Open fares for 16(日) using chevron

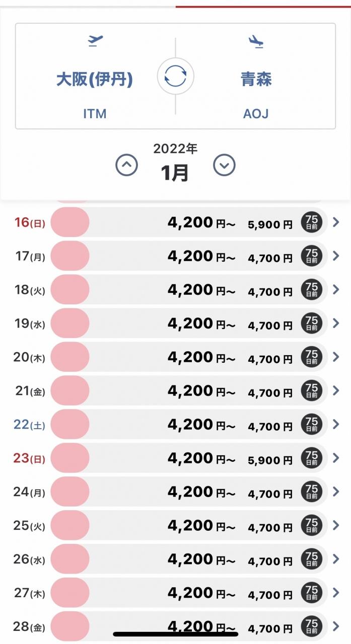[x=336, y=222]
